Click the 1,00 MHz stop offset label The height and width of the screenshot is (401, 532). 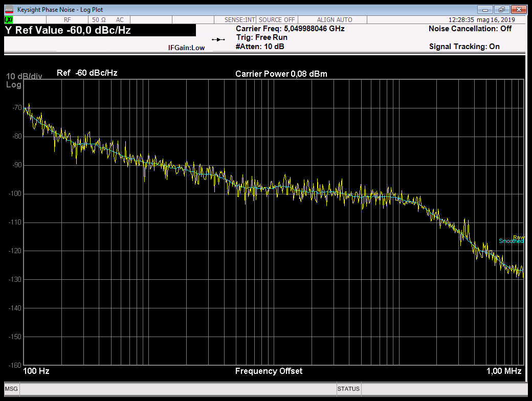504,371
